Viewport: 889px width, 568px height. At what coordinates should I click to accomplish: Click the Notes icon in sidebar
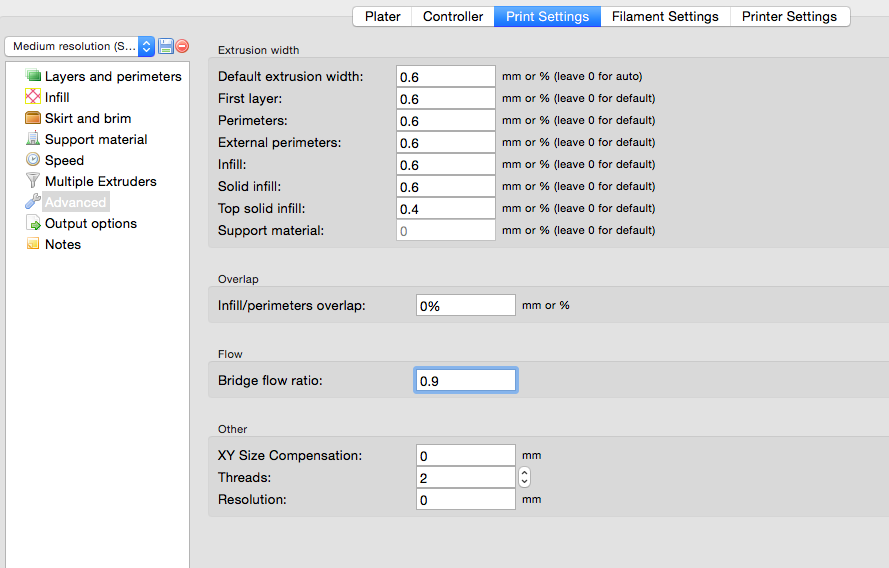click(33, 244)
